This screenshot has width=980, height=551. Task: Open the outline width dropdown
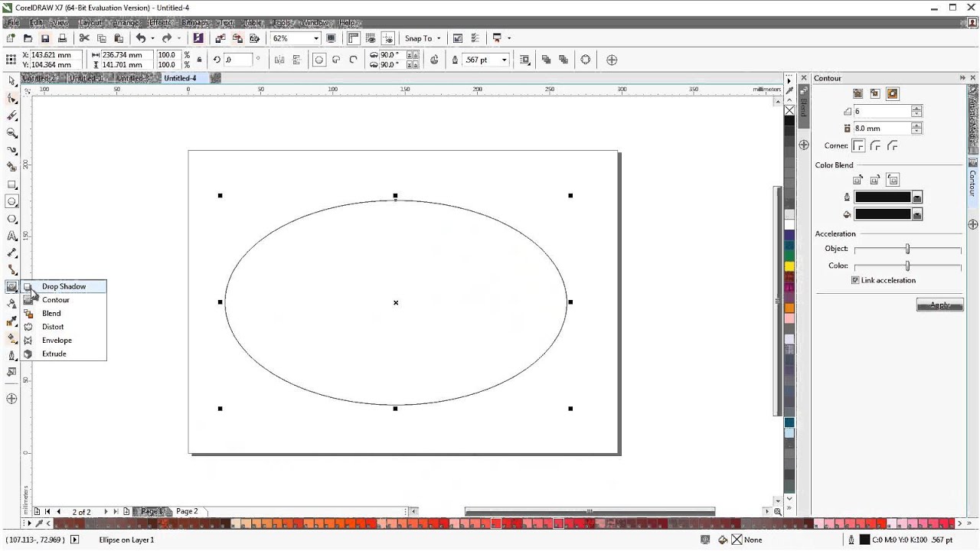[504, 60]
